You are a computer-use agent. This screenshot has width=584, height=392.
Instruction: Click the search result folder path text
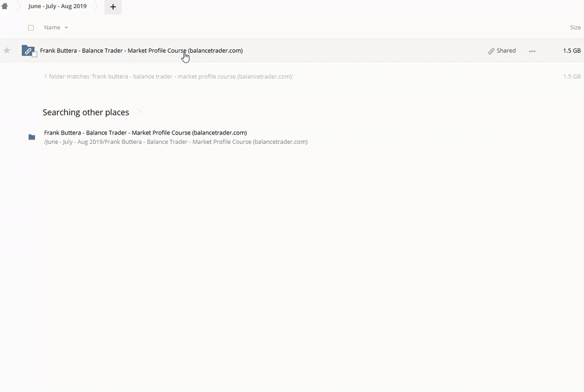175,142
